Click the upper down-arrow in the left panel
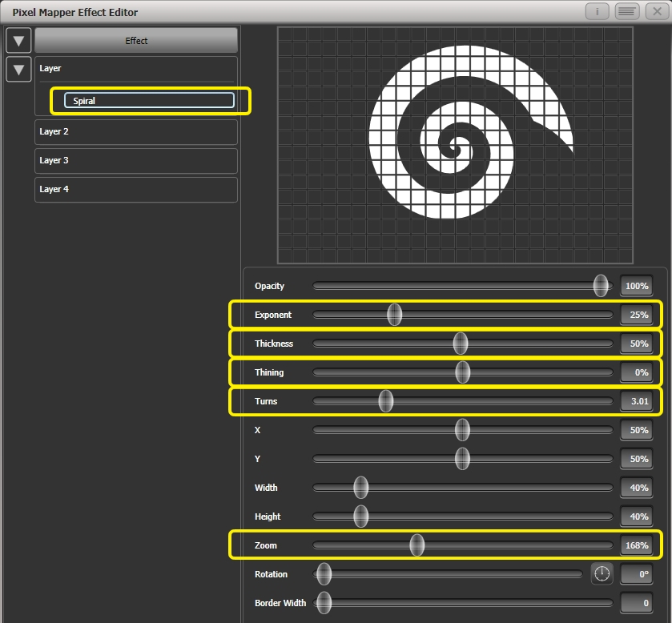Screen dimensions: 672x623 [18, 40]
